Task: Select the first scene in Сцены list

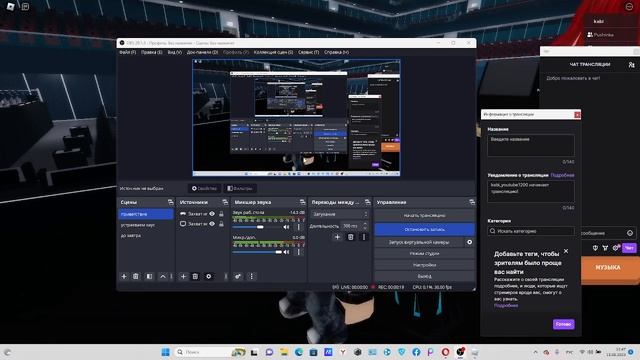Action: pos(146,214)
